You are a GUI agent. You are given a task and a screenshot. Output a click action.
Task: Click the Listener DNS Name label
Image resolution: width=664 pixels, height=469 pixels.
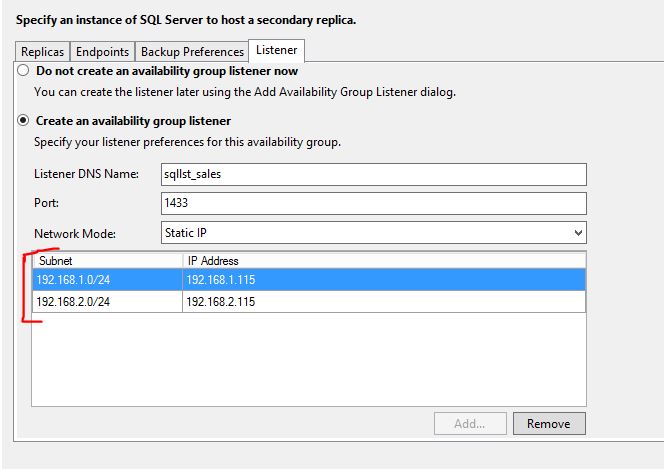[x=86, y=174]
